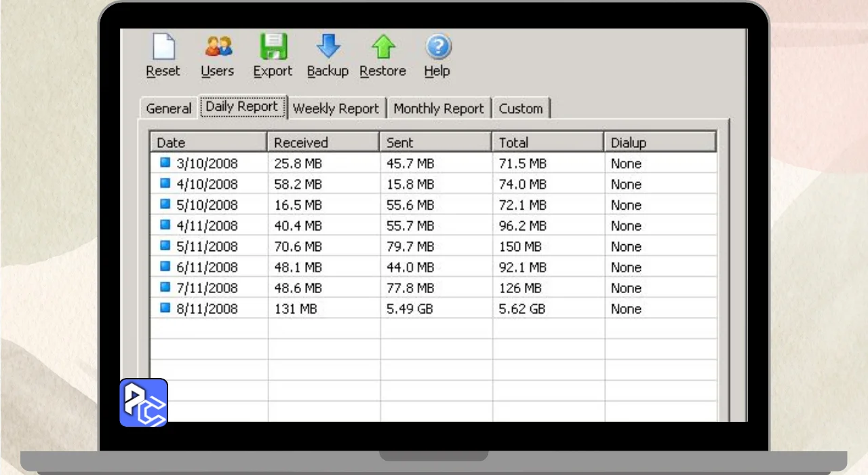The width and height of the screenshot is (868, 475).
Task: Click the Restore green arrow icon
Action: tap(383, 46)
